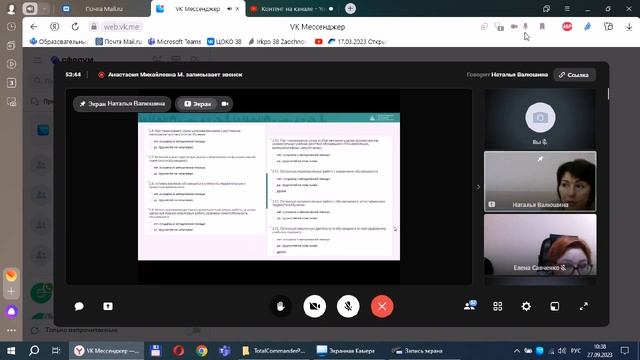Open sidebar more options dots
640x360 pixels.
(11, 330)
